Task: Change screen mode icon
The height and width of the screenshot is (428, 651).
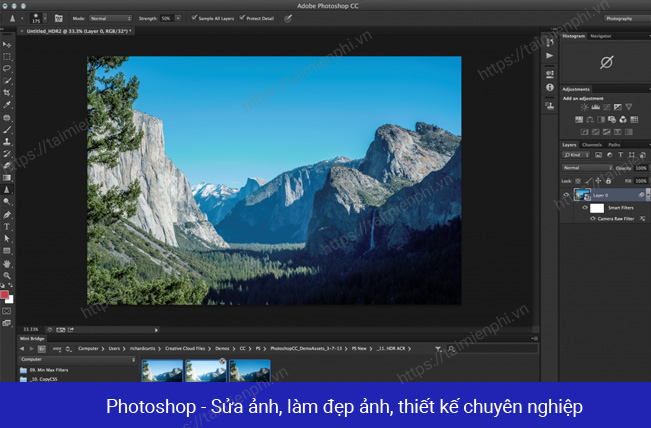Action: [x=7, y=323]
